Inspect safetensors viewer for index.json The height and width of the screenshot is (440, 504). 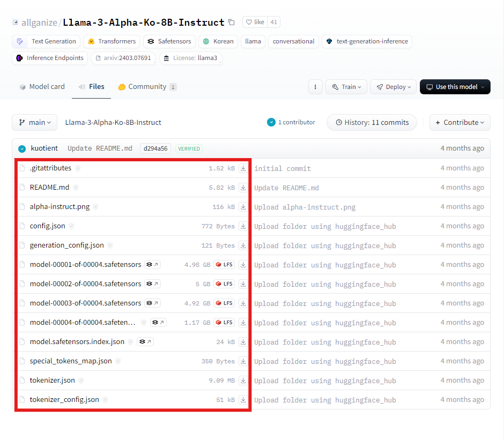point(145,341)
